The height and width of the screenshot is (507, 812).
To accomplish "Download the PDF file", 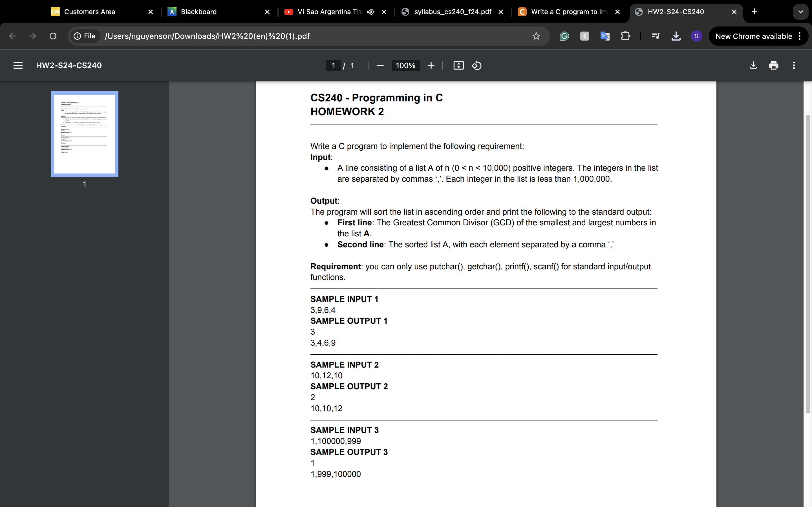I will coord(753,65).
